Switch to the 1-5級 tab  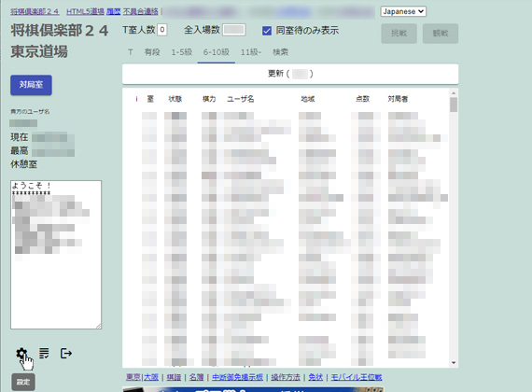tap(181, 52)
